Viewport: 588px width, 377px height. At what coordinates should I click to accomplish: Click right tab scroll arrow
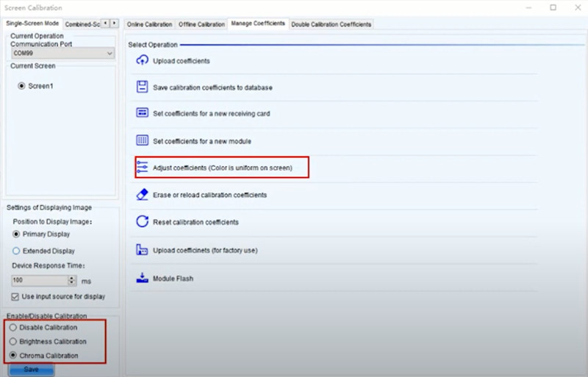[114, 24]
